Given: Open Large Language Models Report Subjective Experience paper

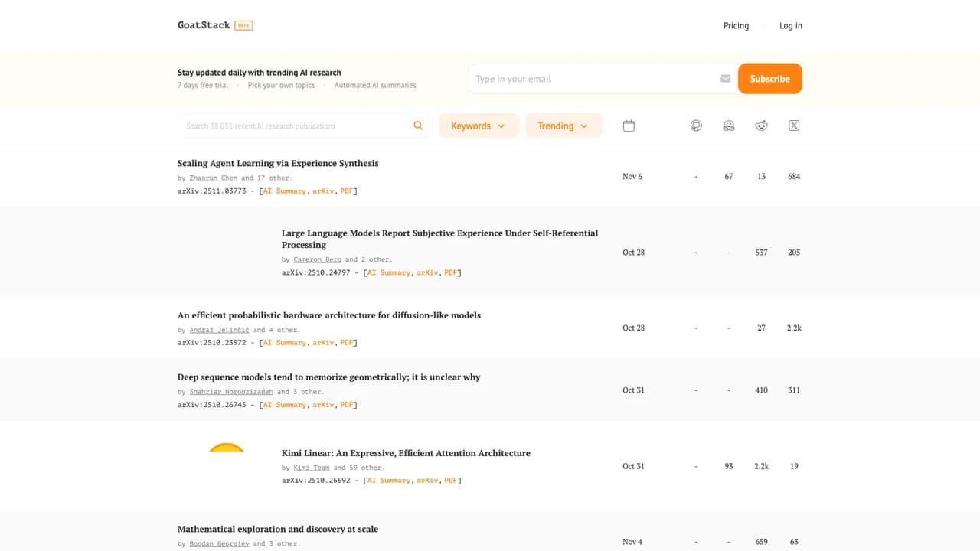Looking at the screenshot, I should [439, 239].
